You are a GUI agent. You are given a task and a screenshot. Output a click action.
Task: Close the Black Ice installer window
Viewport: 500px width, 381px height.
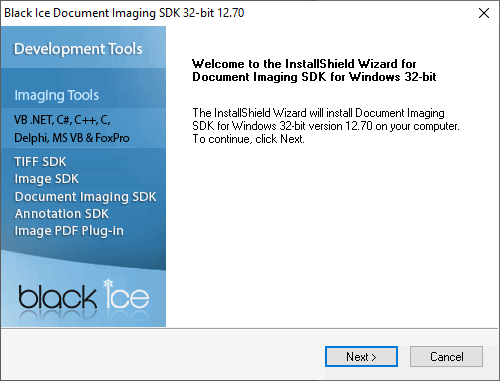click(484, 13)
